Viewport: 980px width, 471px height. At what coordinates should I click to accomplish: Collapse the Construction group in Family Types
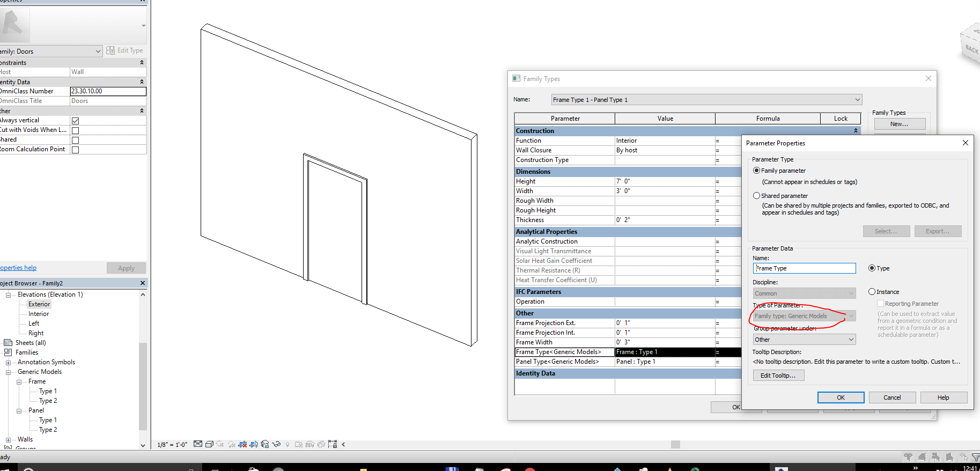(856, 131)
